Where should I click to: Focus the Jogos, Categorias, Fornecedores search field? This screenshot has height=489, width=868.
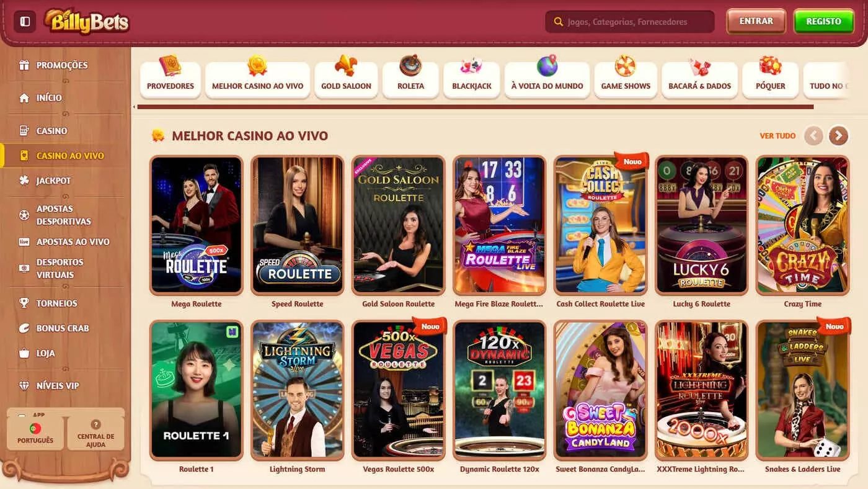(x=630, y=22)
